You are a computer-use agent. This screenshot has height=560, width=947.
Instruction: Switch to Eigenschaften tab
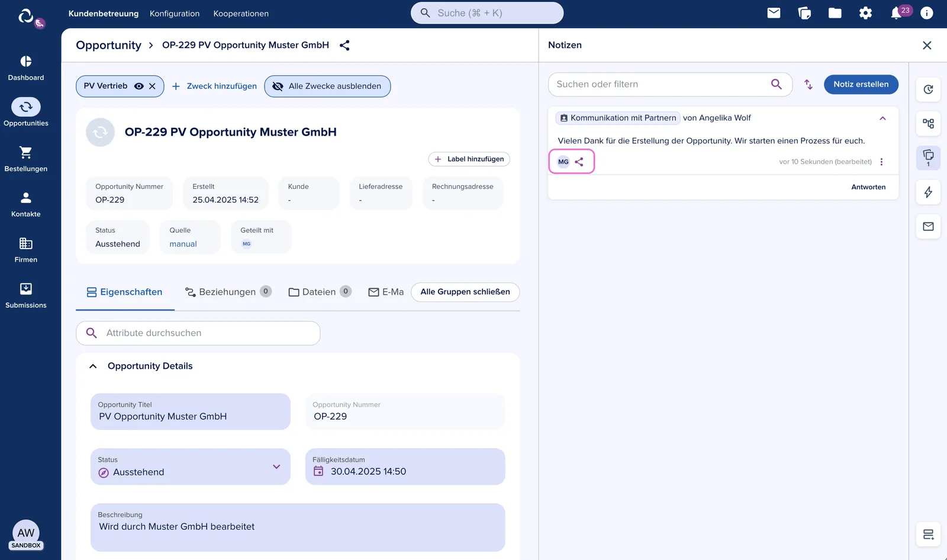(125, 292)
